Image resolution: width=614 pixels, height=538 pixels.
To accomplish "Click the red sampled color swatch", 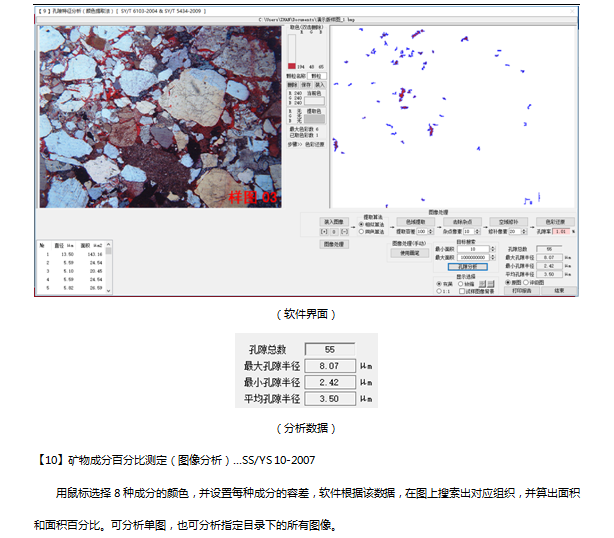I will pos(292,66).
